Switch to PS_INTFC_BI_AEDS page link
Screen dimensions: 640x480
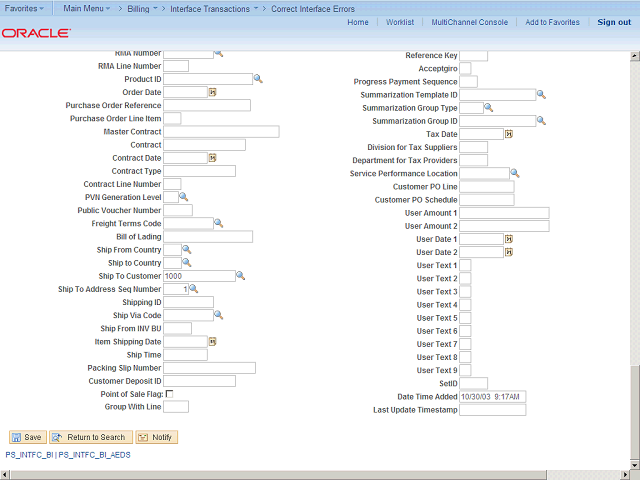pyautogui.click(x=94, y=455)
